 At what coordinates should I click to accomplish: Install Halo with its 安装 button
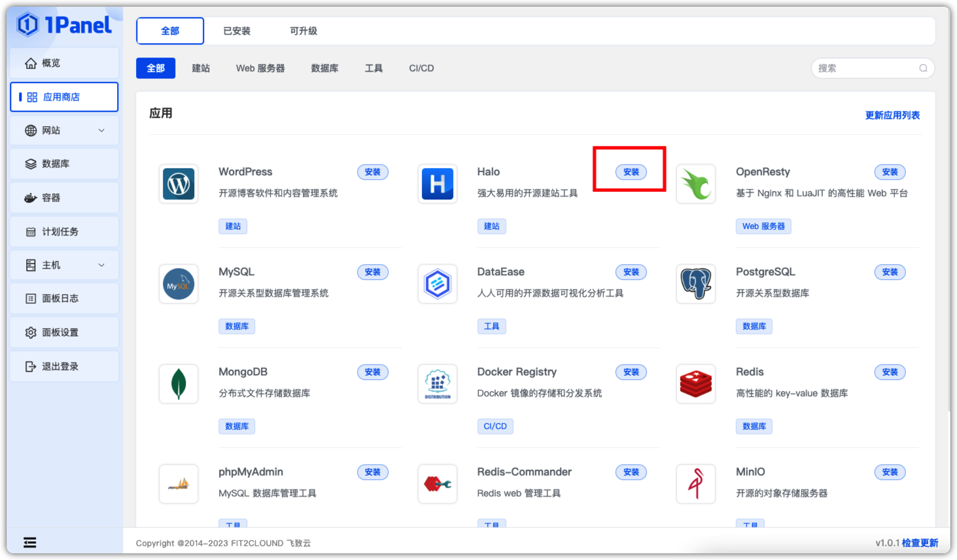pyautogui.click(x=631, y=172)
